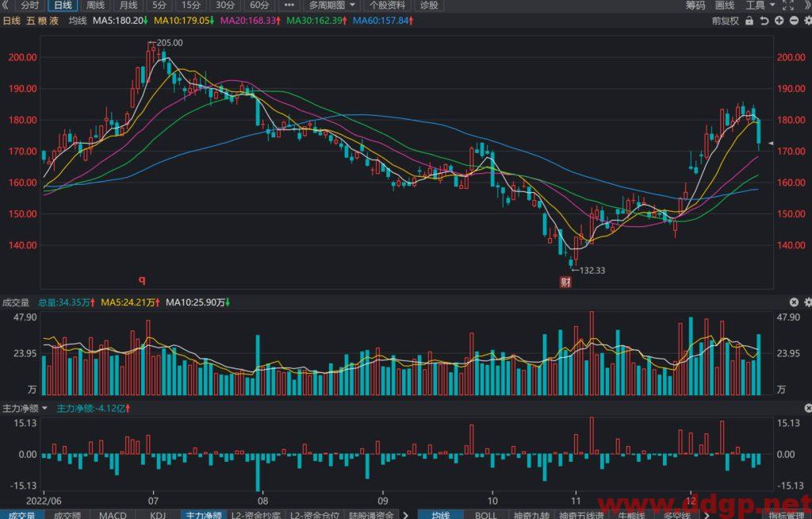Click the fullscreen expand icon in top bar
The width and height of the screenshot is (812, 519).
[787, 6]
